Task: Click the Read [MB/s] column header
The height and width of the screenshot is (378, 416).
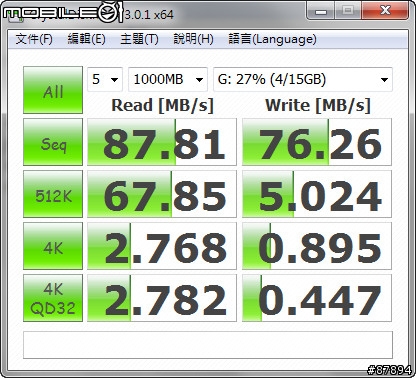Action: point(162,106)
